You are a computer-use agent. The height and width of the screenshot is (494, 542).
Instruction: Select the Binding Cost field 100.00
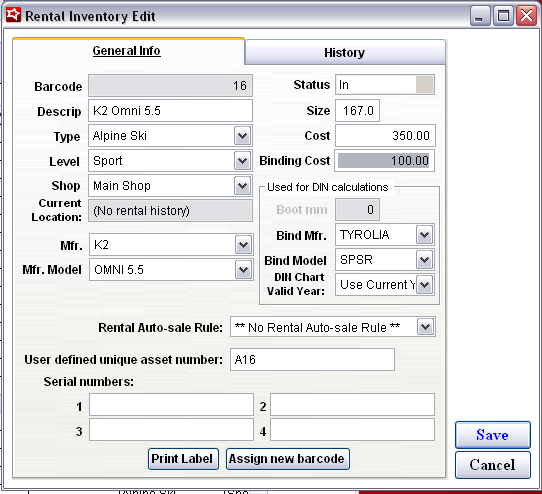coord(384,160)
